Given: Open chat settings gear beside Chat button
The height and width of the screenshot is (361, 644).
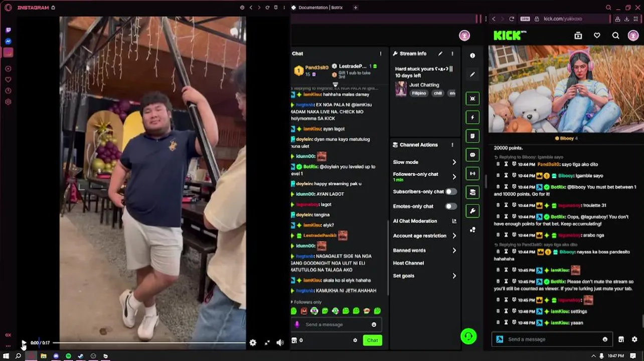Looking at the screenshot, I should pyautogui.click(x=355, y=340).
